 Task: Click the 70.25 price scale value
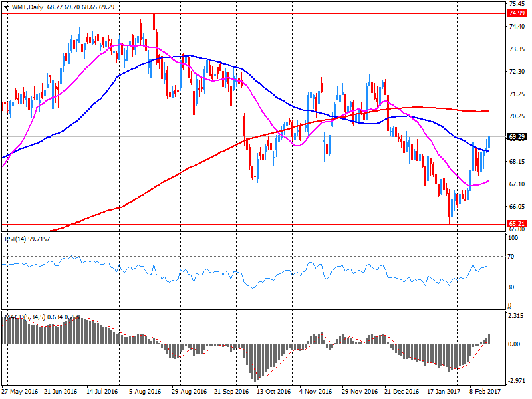pos(517,116)
